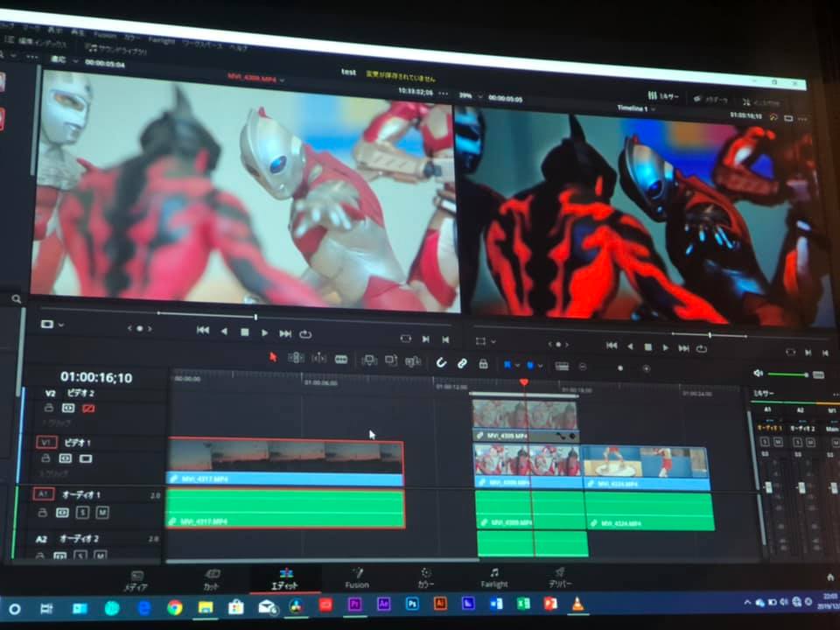Activate the Trim Edit Mode tool

click(x=296, y=358)
